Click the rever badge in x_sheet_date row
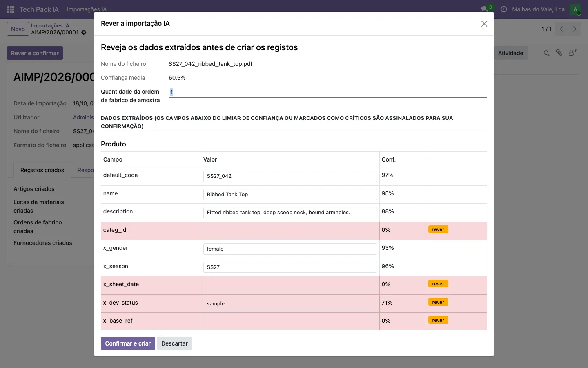Image resolution: width=588 pixels, height=368 pixels. click(438, 284)
